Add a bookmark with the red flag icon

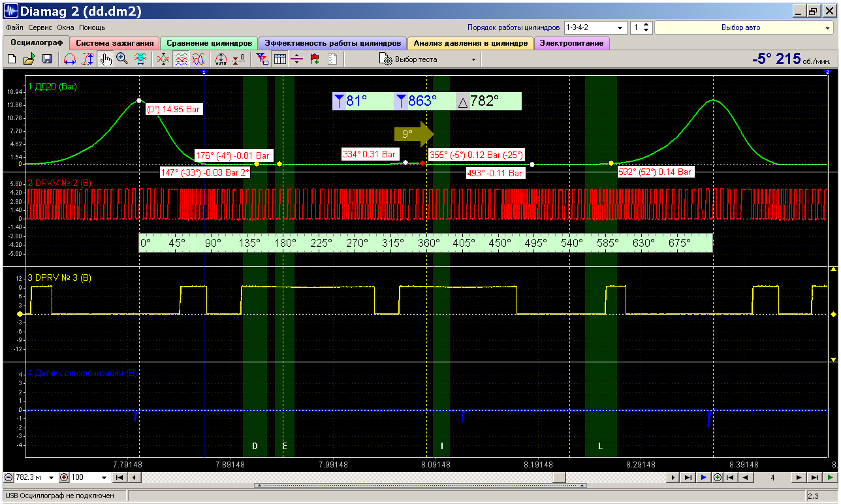click(x=315, y=59)
